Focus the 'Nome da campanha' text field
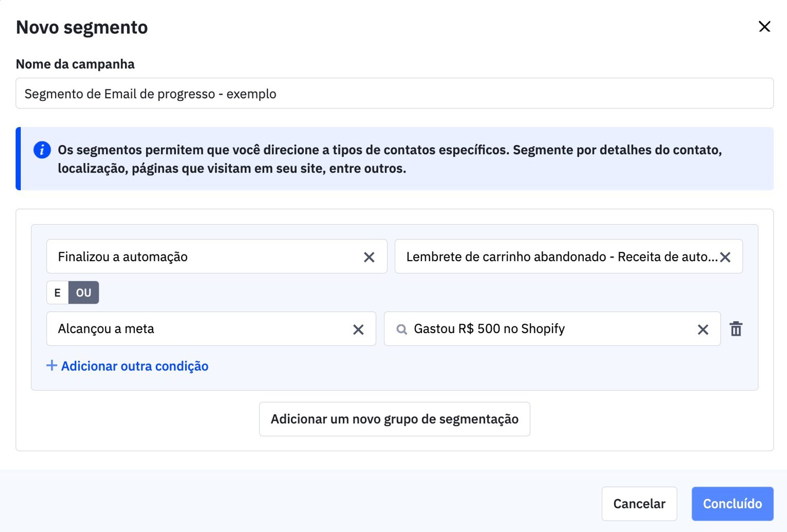 pyautogui.click(x=394, y=93)
